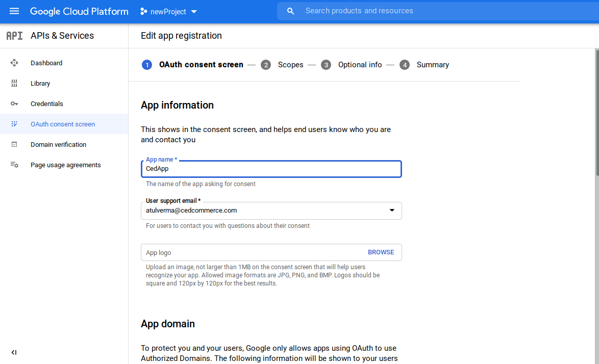Screen dimensions: 599x364
Task: Click the 'Edit app registration' title
Action: tap(181, 36)
